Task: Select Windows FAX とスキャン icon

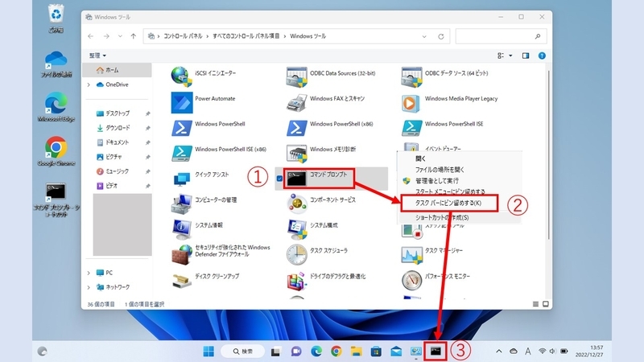Action: tap(296, 102)
